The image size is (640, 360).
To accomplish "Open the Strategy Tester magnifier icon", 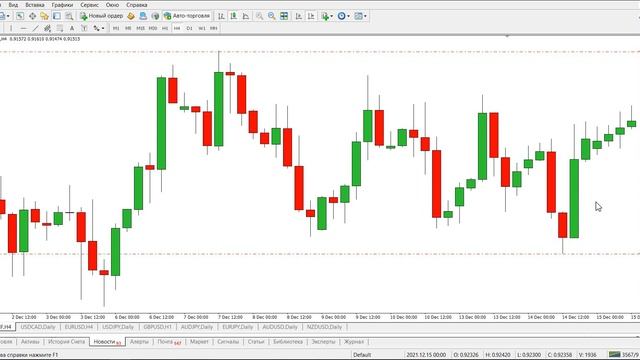I will pyautogui.click(x=69, y=16).
